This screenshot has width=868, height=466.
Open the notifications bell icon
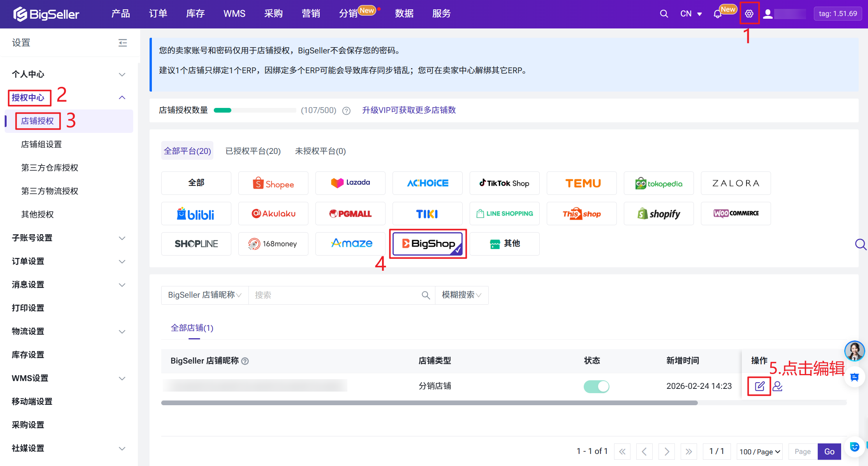pos(717,14)
